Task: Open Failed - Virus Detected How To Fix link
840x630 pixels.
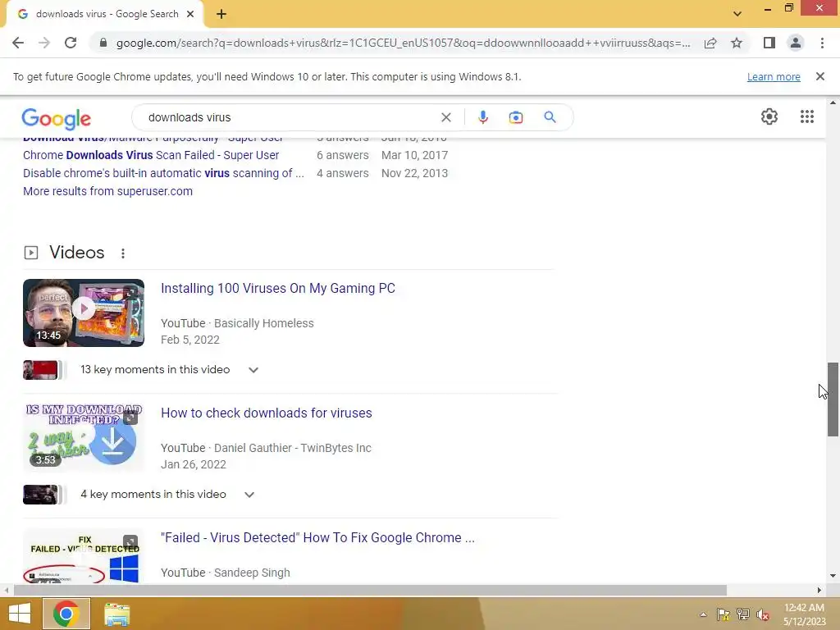Action: (317, 538)
